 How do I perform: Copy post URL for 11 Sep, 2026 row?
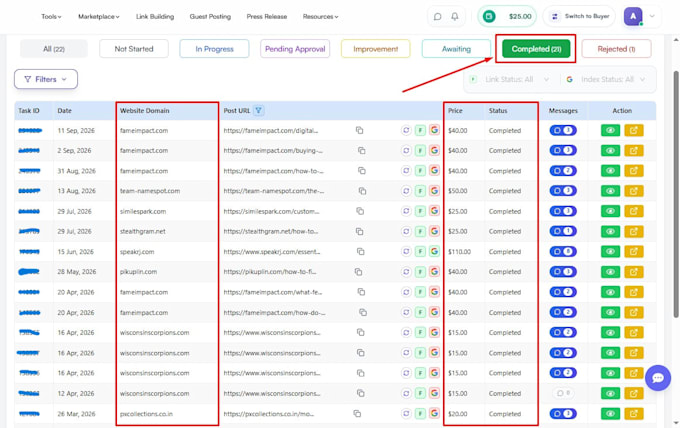tap(360, 130)
